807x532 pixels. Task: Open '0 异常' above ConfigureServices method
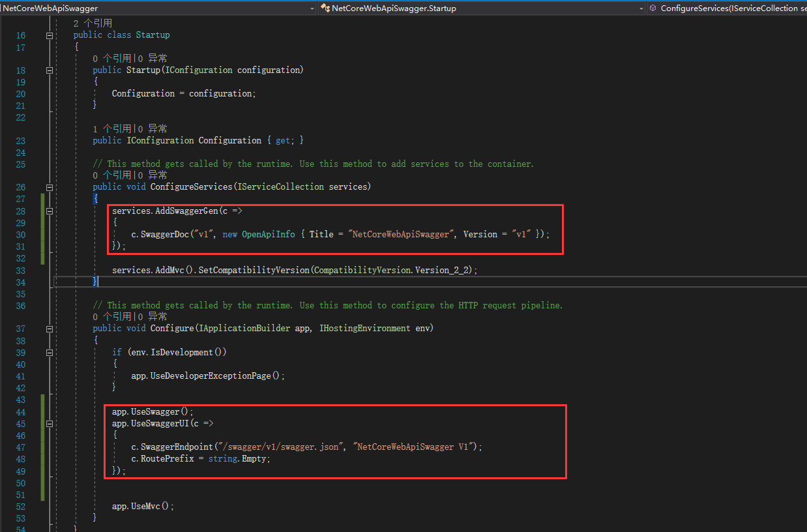[153, 175]
